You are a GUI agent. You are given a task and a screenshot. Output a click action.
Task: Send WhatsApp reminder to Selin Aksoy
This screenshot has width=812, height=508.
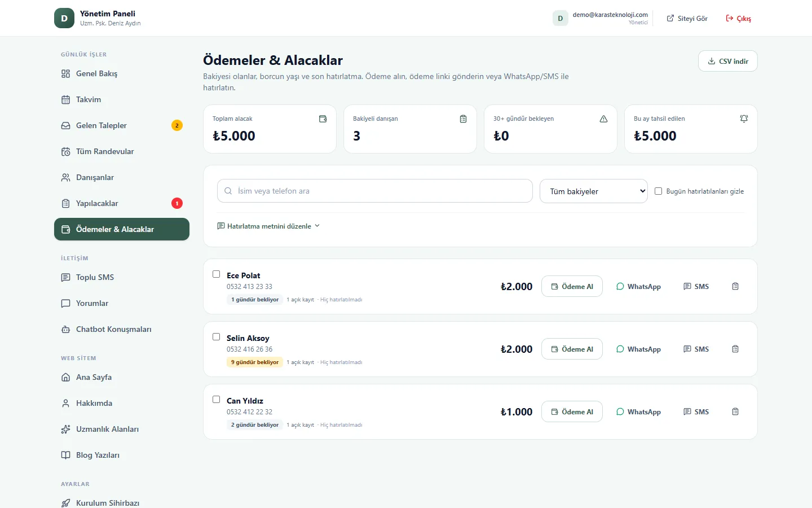[x=638, y=349]
